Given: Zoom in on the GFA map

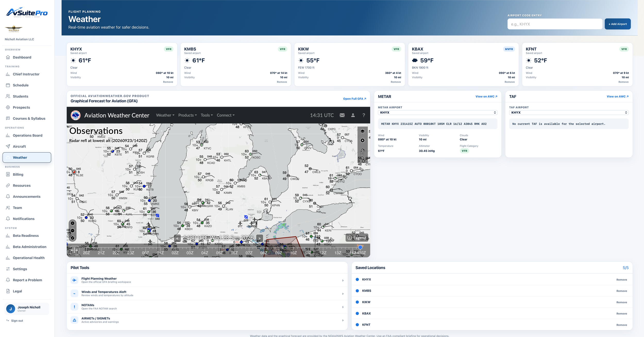Looking at the screenshot, I should [x=73, y=223].
